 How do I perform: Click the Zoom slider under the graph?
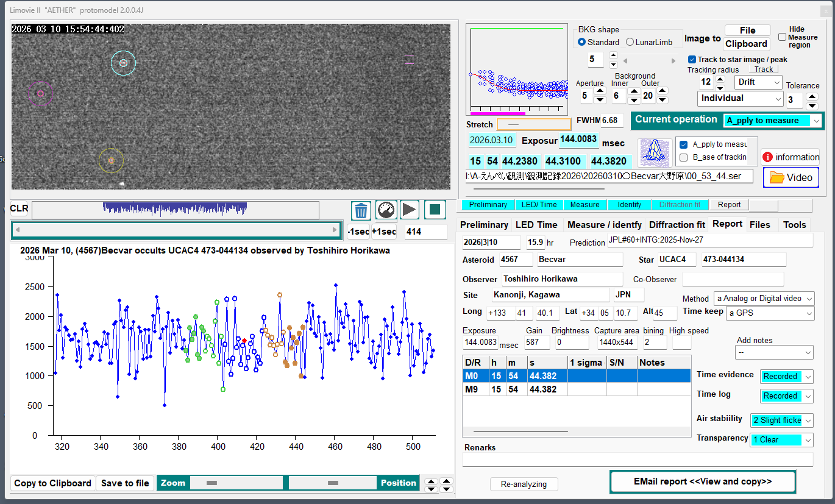pyautogui.click(x=236, y=483)
